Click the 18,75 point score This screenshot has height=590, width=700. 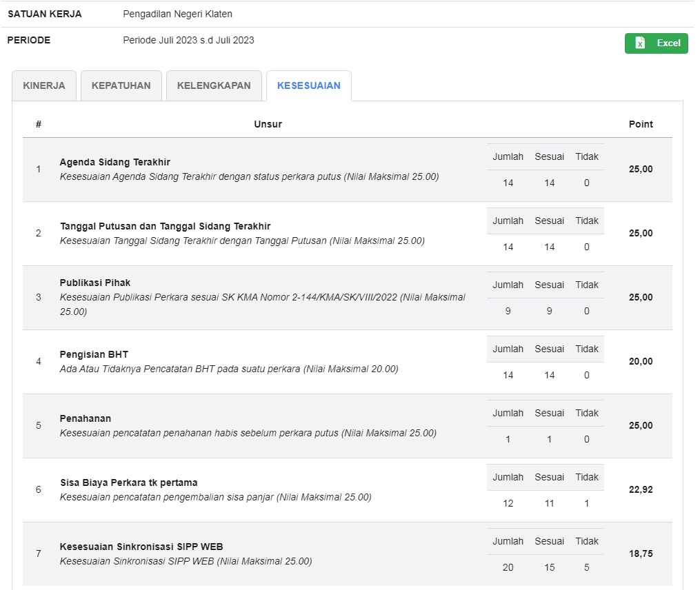(640, 553)
